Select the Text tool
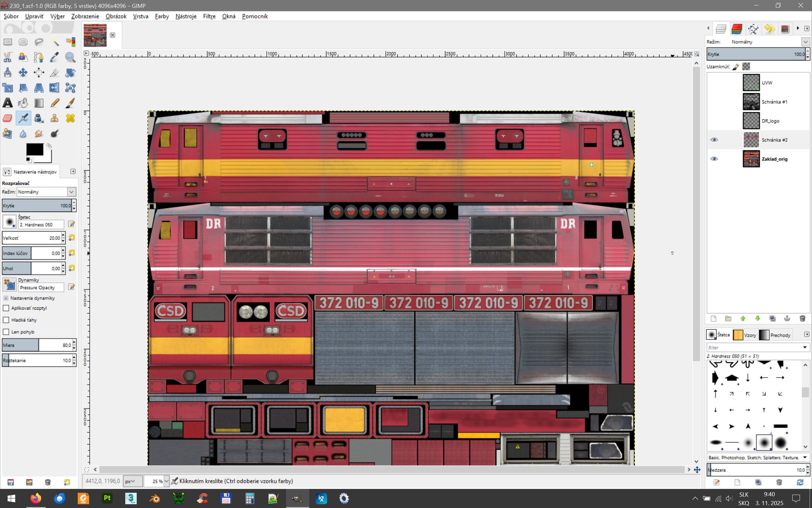The width and height of the screenshot is (812, 508). click(8, 103)
